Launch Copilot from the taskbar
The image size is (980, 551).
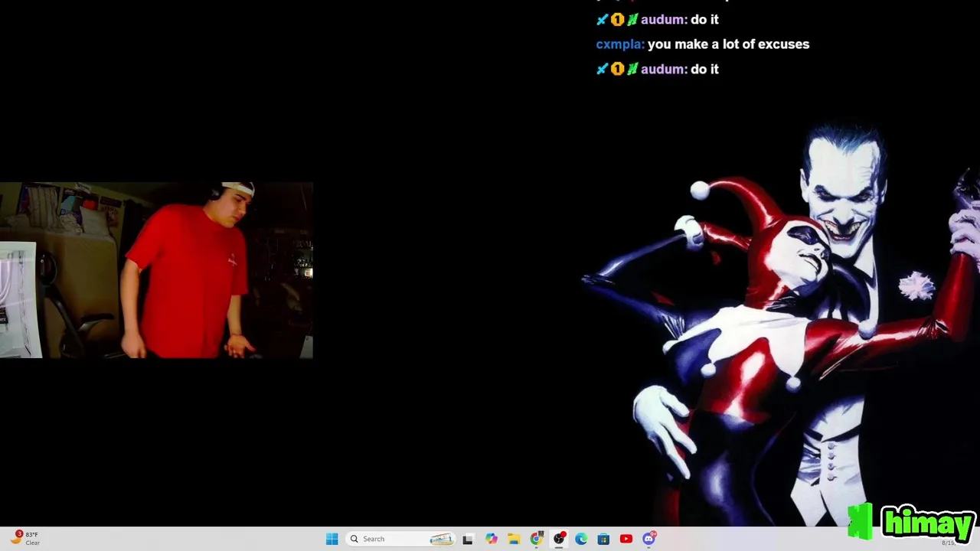491,539
